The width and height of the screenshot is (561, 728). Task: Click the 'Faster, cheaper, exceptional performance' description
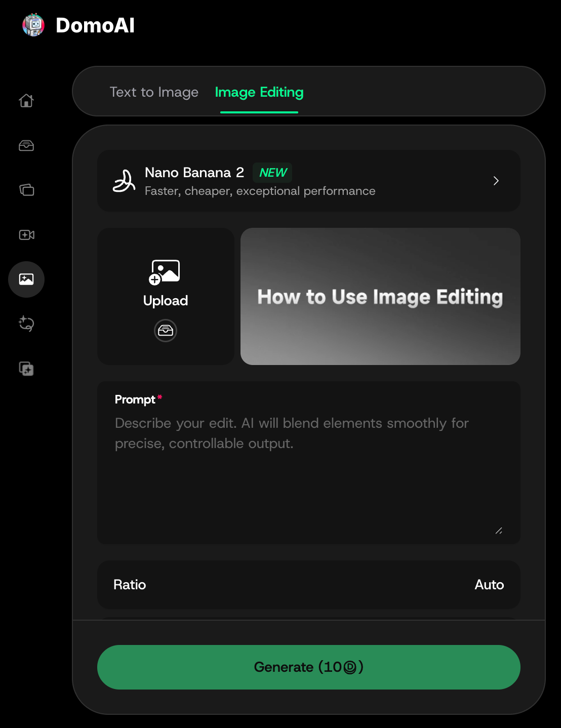coord(260,191)
